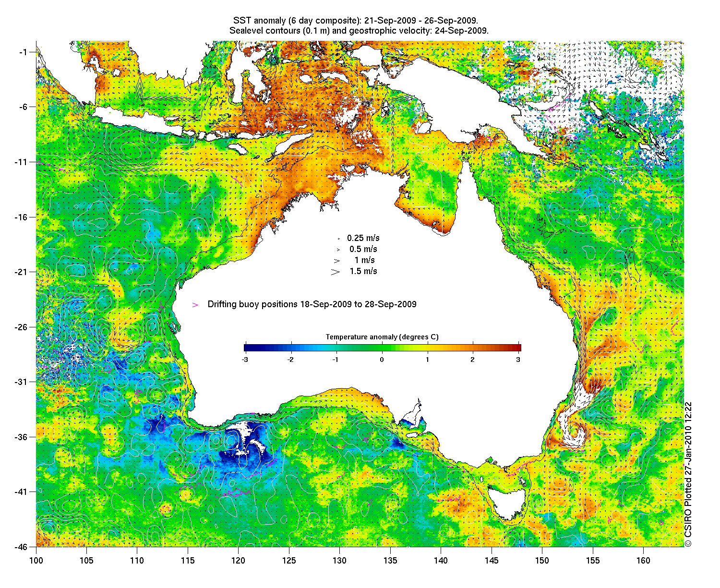The width and height of the screenshot is (720, 588).
Task: Click the latitude axis label -31
Action: 22,382
